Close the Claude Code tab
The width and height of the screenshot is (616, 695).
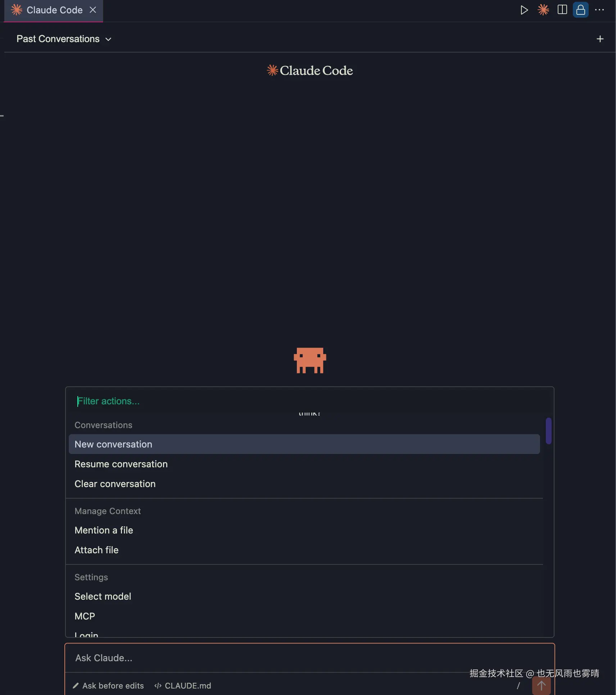[x=93, y=10]
